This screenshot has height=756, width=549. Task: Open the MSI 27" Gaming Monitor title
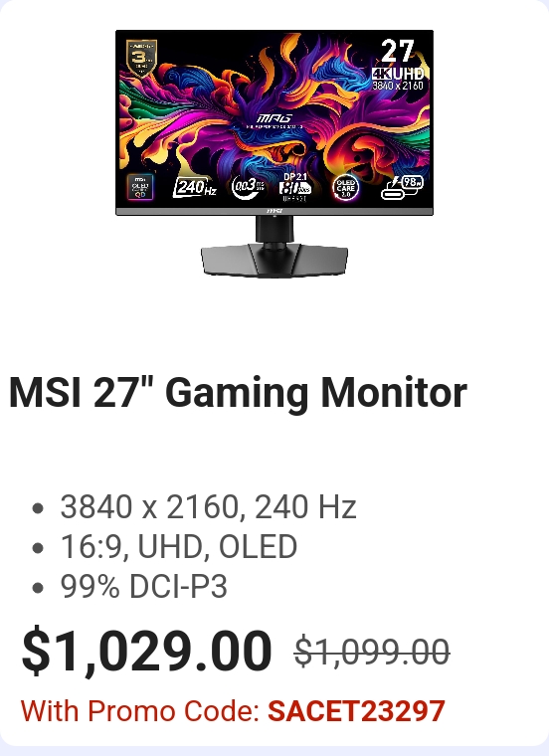[238, 393]
